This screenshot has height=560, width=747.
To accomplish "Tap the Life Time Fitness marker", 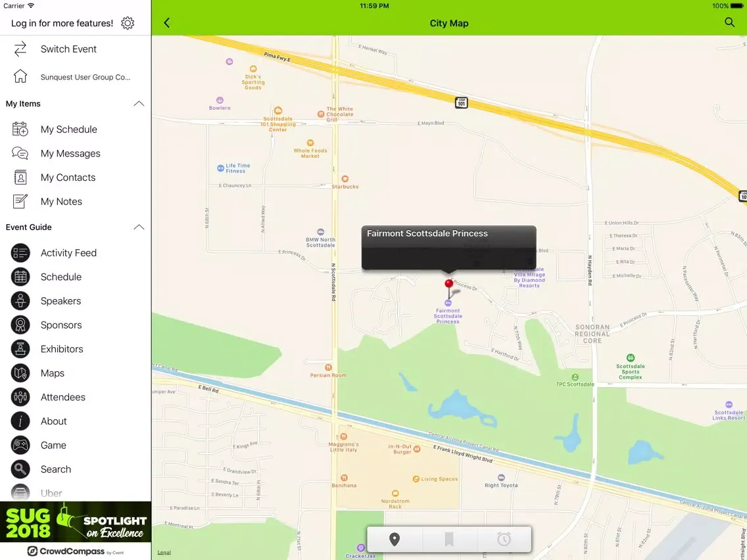I will (x=220, y=168).
